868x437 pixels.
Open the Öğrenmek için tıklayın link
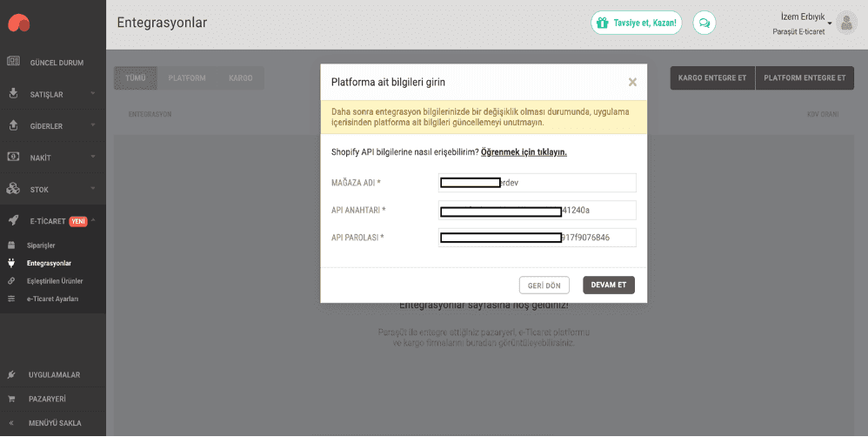[524, 152]
